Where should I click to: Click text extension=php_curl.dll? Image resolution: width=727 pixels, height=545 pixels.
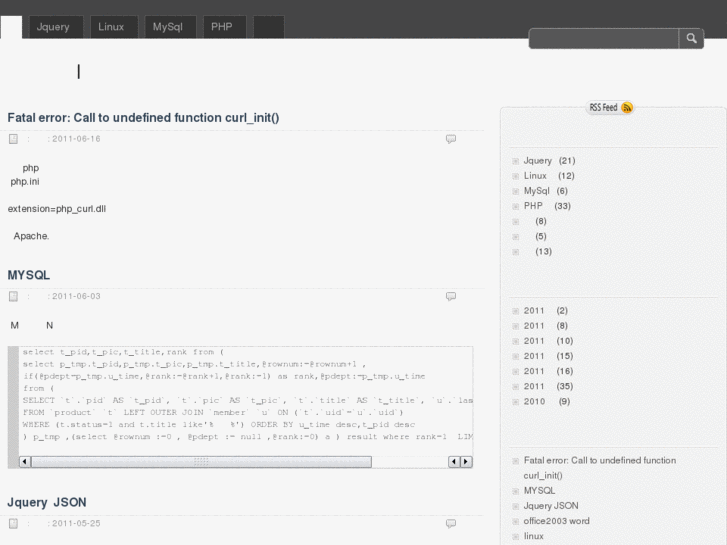[x=57, y=209]
